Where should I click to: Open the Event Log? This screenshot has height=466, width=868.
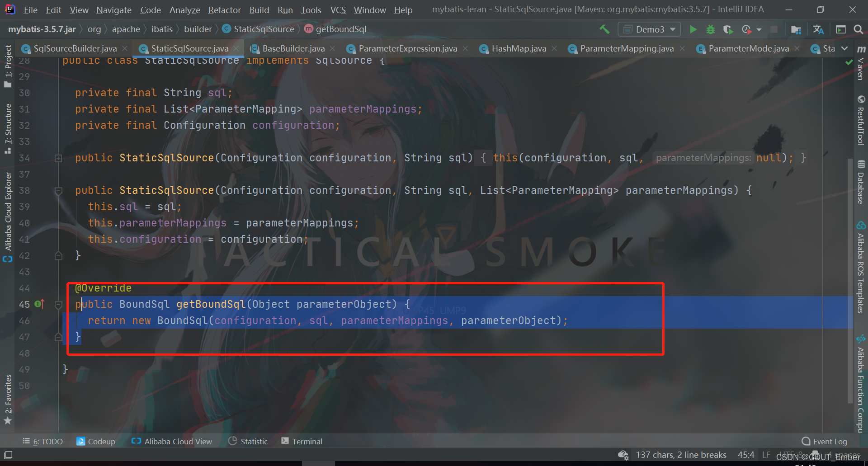point(825,441)
